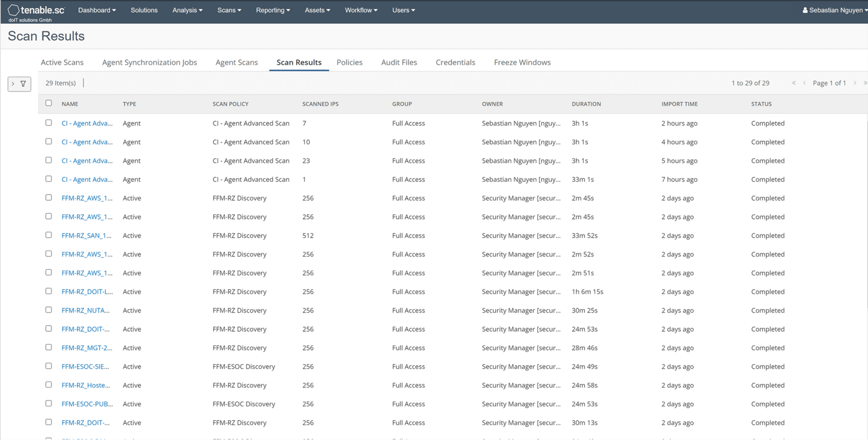Sort by the IMPORT TIME column header
868x440 pixels.
(679, 104)
